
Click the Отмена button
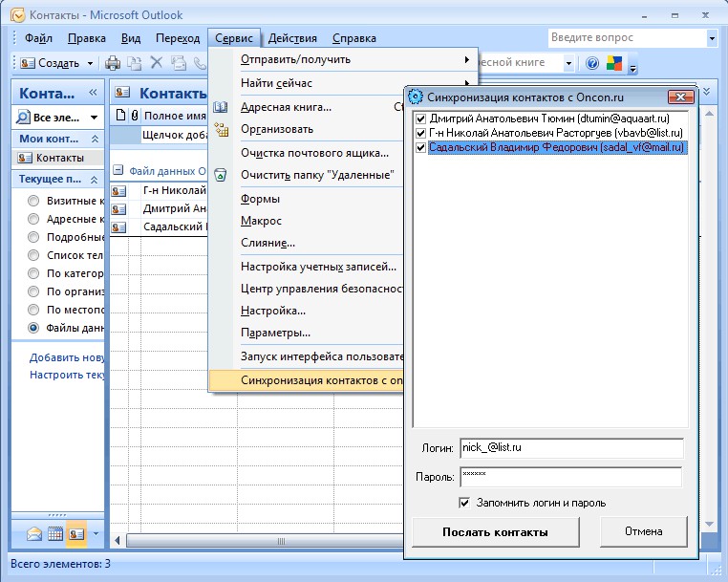644,531
